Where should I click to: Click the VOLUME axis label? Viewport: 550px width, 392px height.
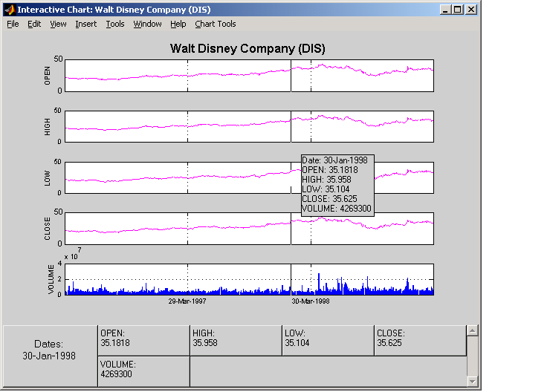coord(51,279)
